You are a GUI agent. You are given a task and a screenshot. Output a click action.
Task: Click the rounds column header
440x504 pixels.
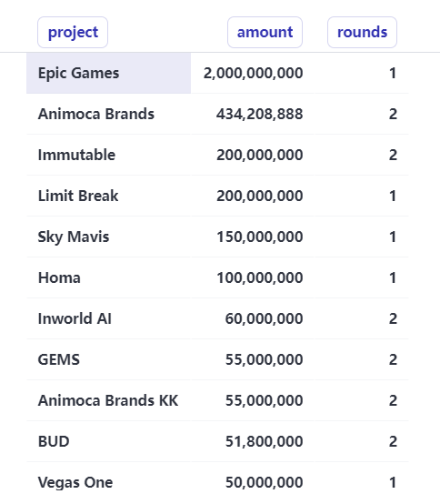point(362,32)
